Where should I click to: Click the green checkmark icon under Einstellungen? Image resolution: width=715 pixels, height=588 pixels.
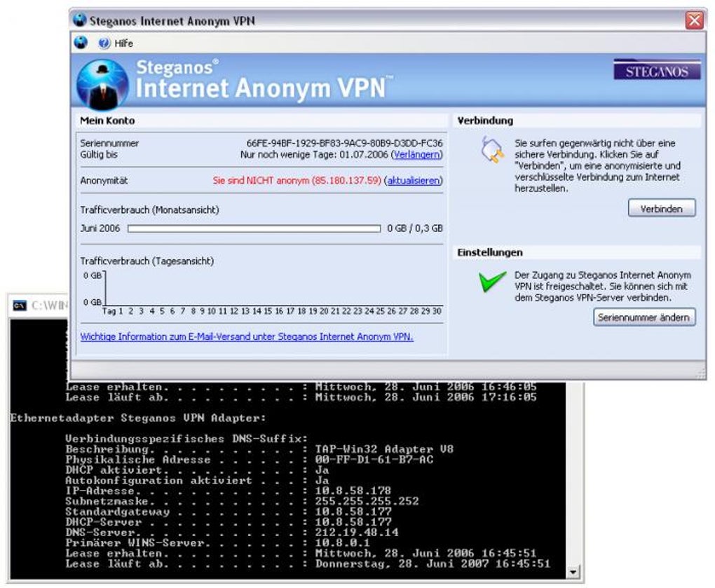coord(493,281)
